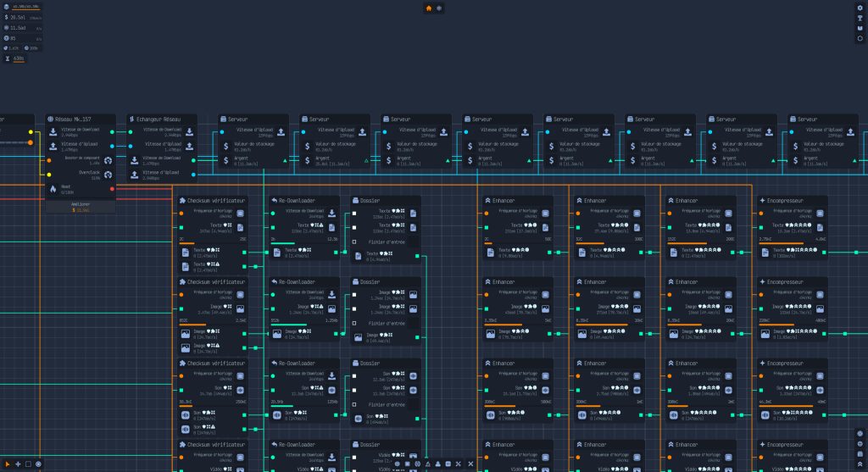Toggle the Fichier d'entrée checkbox in the Son Dossier
The height and width of the screenshot is (472, 868).
pyautogui.click(x=354, y=404)
